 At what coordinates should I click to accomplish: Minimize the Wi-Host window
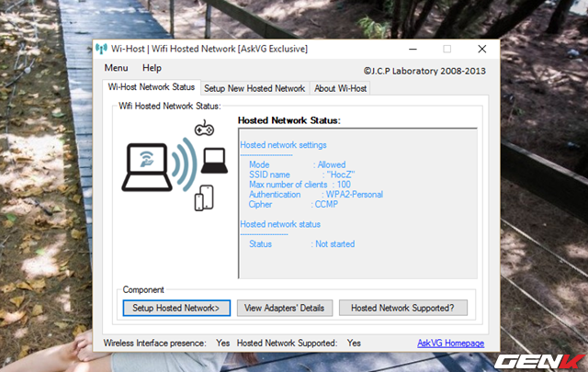pos(413,49)
